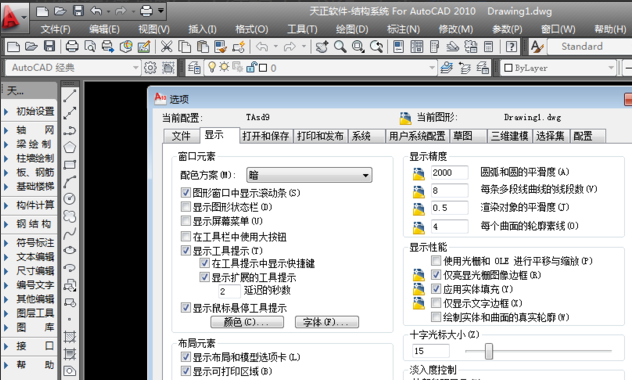Click the 延迟的秒数 input field
The height and width of the screenshot is (380, 632).
coord(229,291)
